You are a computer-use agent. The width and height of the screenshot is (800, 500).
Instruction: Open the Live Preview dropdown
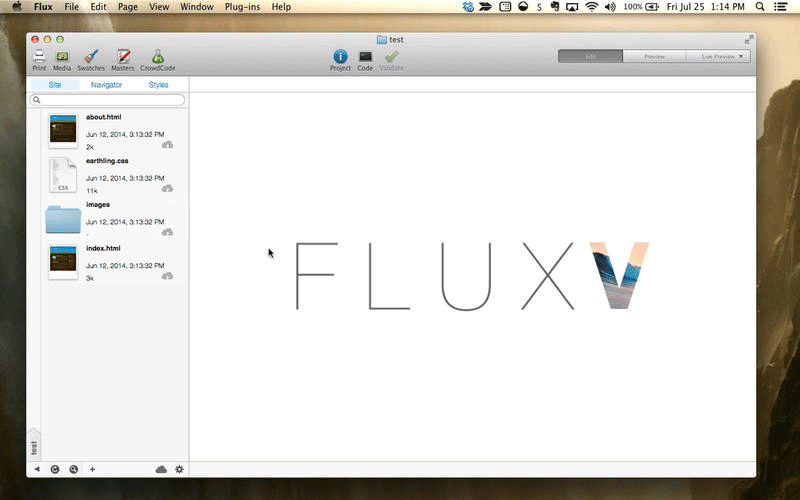pos(720,56)
